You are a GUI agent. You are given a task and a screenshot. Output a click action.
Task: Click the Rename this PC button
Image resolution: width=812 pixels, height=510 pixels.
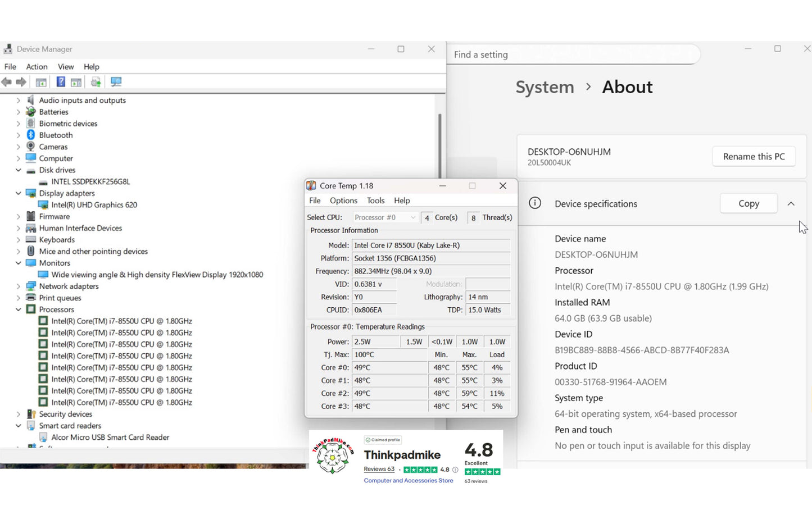click(754, 157)
